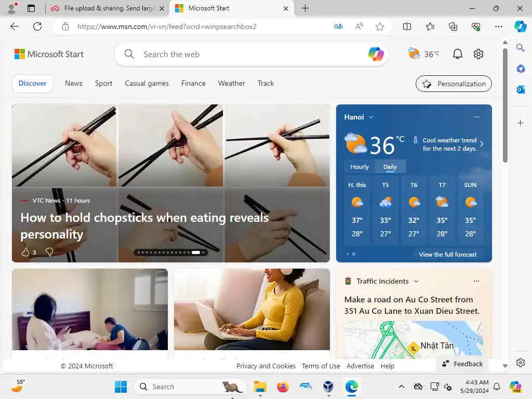532x399 pixels.
Task: Click the 36°C weather in header
Action: pos(423,54)
